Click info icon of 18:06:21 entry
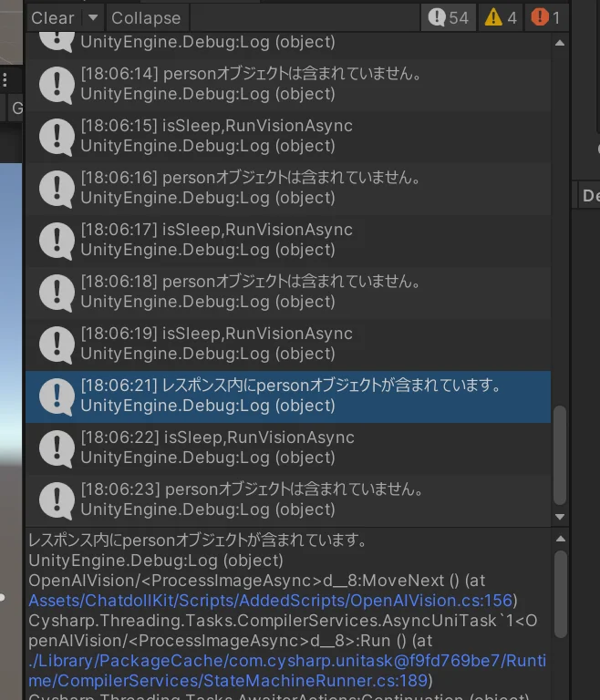Image resolution: width=600 pixels, height=700 pixels. pyautogui.click(x=57, y=396)
